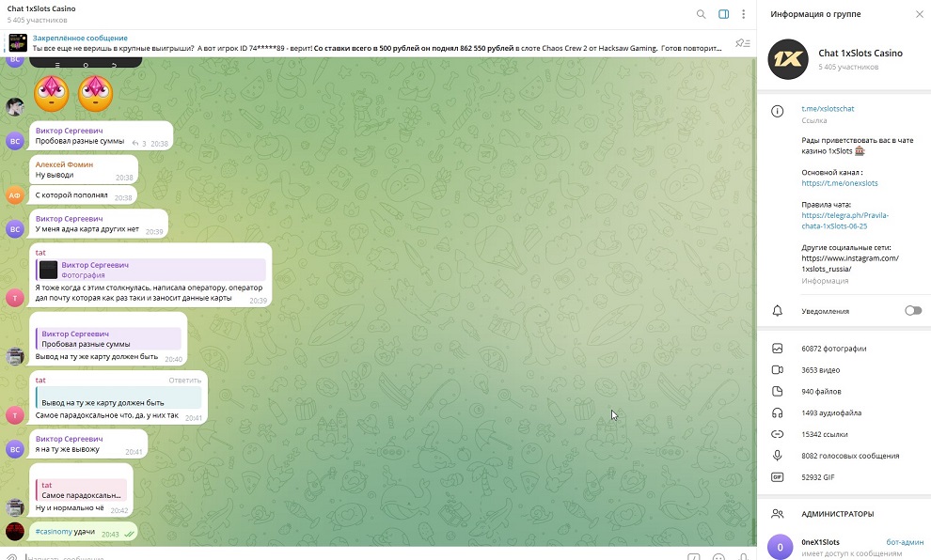Open pinned messages list icon
This screenshot has width=931, height=560.
(x=742, y=43)
